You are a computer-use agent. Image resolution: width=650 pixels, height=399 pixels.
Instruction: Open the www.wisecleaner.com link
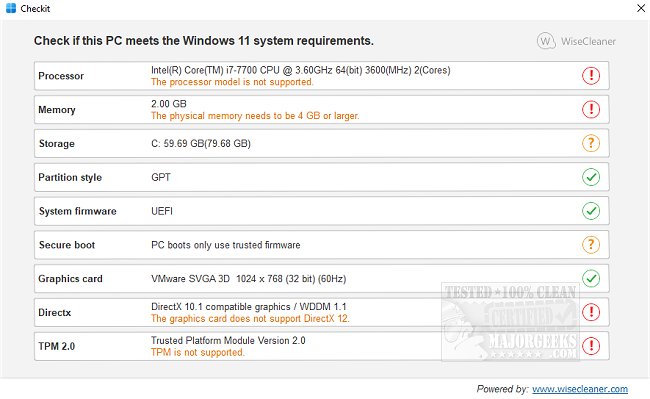click(580, 389)
